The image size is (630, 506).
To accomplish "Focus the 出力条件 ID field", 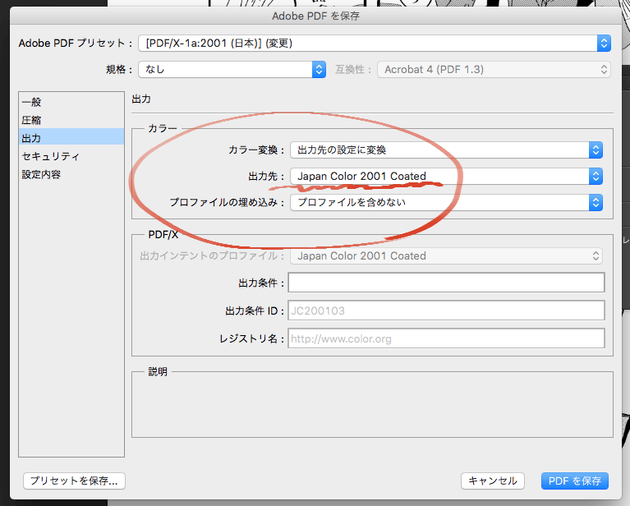I will pos(446,311).
